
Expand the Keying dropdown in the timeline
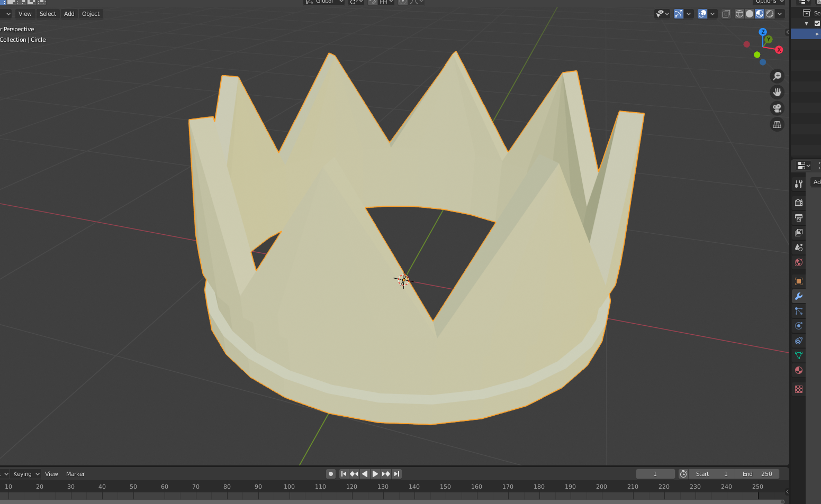click(23, 474)
